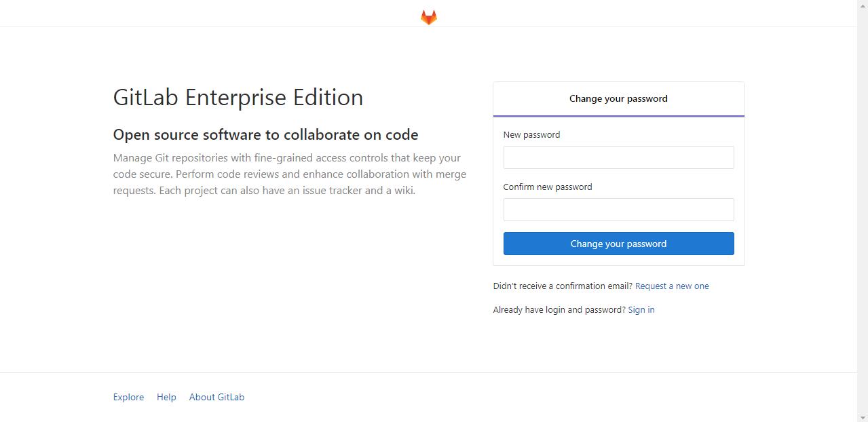Go to the Sign in link
This screenshot has height=422, width=868.
coord(641,310)
